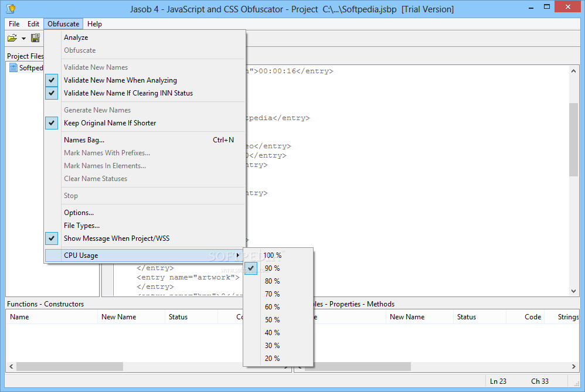Click the Jasob app icon in title bar
585x392 pixels.
tap(11, 9)
